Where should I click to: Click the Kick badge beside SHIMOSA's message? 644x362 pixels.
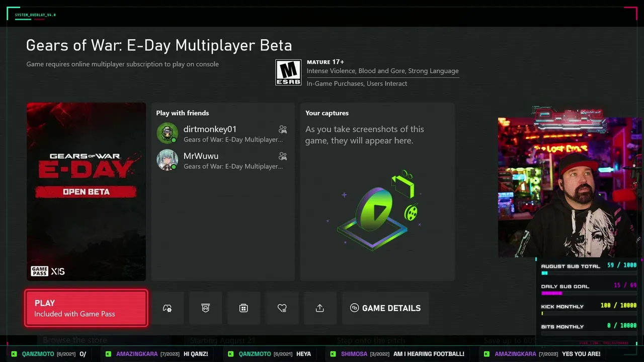coord(333,354)
